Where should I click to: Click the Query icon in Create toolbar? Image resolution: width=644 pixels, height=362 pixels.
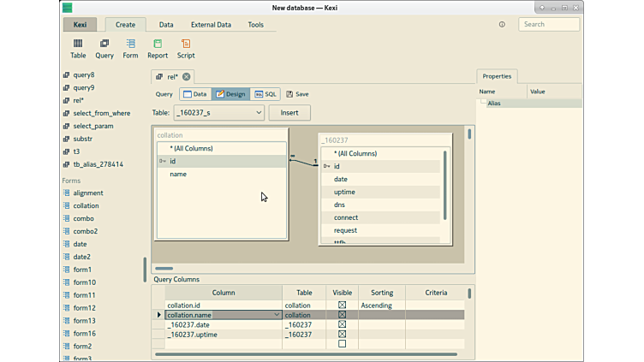tap(104, 48)
